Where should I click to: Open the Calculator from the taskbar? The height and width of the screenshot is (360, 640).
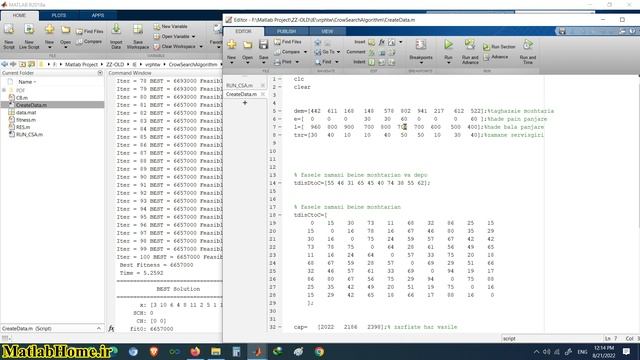click(236, 351)
